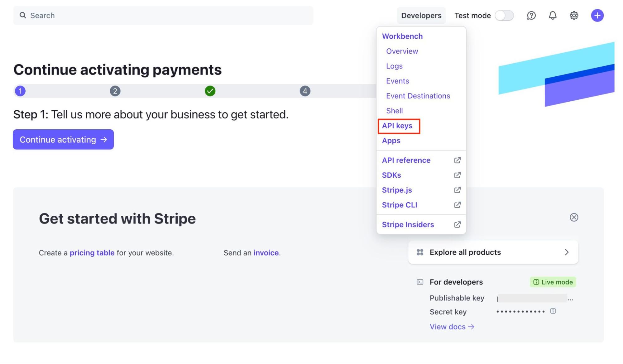Select step 1 in progress bar
Image resolution: width=623 pixels, height=364 pixels.
[x=20, y=91]
